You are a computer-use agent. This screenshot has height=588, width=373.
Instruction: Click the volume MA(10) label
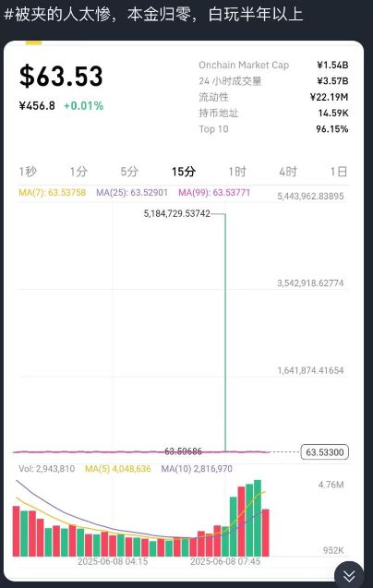[x=197, y=469]
